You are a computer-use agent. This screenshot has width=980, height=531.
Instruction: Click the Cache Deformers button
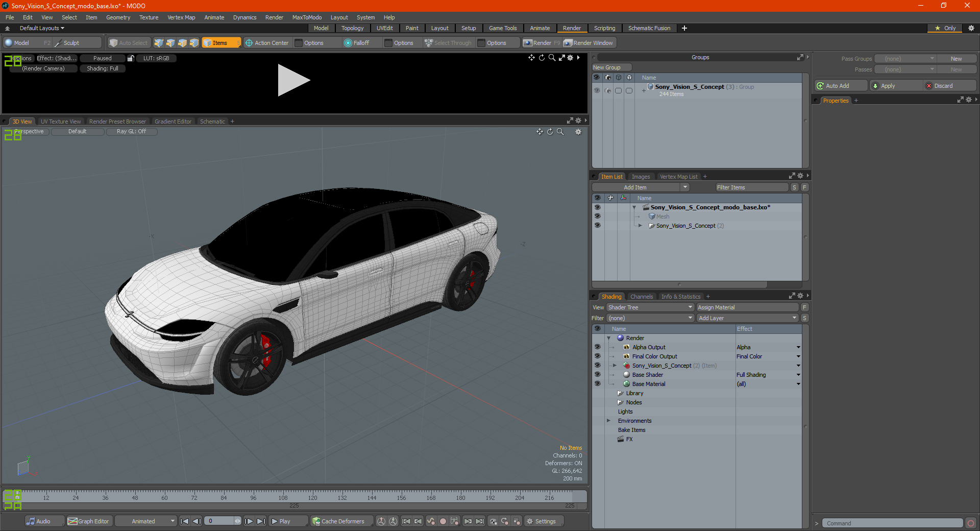tap(341, 521)
